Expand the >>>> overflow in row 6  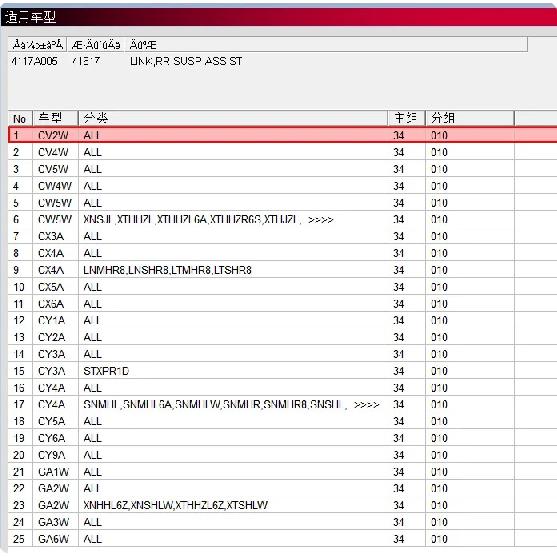(x=321, y=220)
